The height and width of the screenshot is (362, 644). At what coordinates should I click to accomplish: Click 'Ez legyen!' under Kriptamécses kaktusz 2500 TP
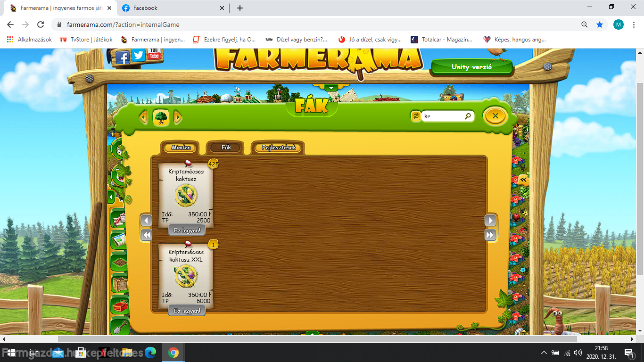[x=187, y=230]
